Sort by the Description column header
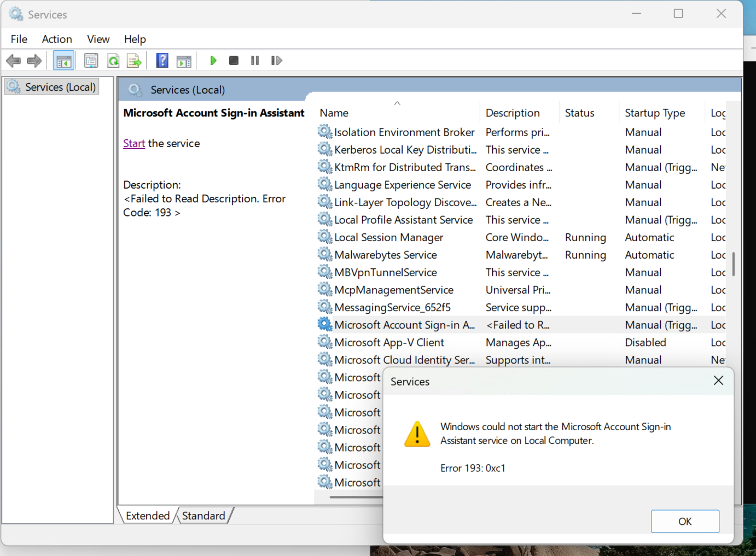756x556 pixels. point(520,113)
